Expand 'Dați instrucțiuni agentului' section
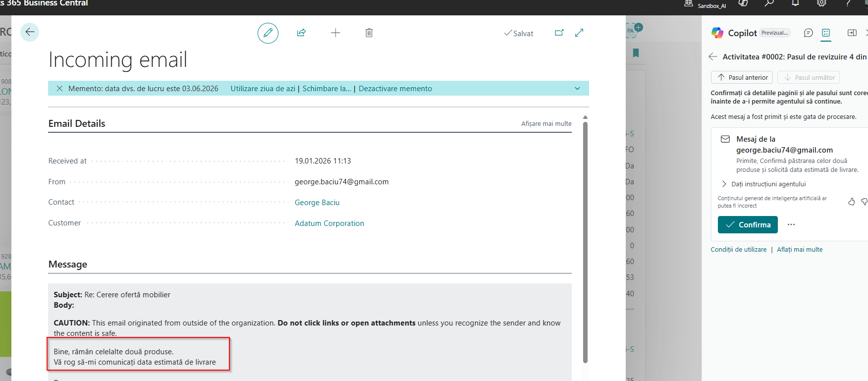This screenshot has width=868, height=381. click(x=724, y=184)
